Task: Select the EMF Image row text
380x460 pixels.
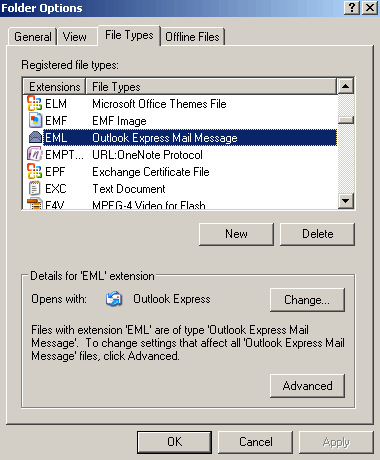Action: click(119, 121)
